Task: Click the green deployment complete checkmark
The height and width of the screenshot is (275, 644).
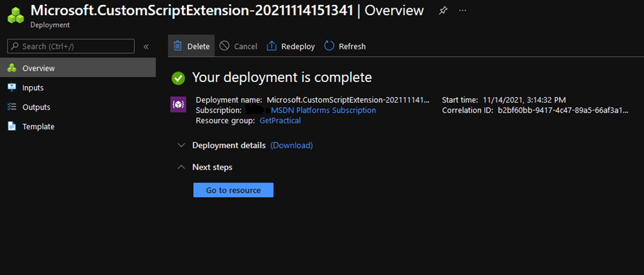Action: coord(178,77)
